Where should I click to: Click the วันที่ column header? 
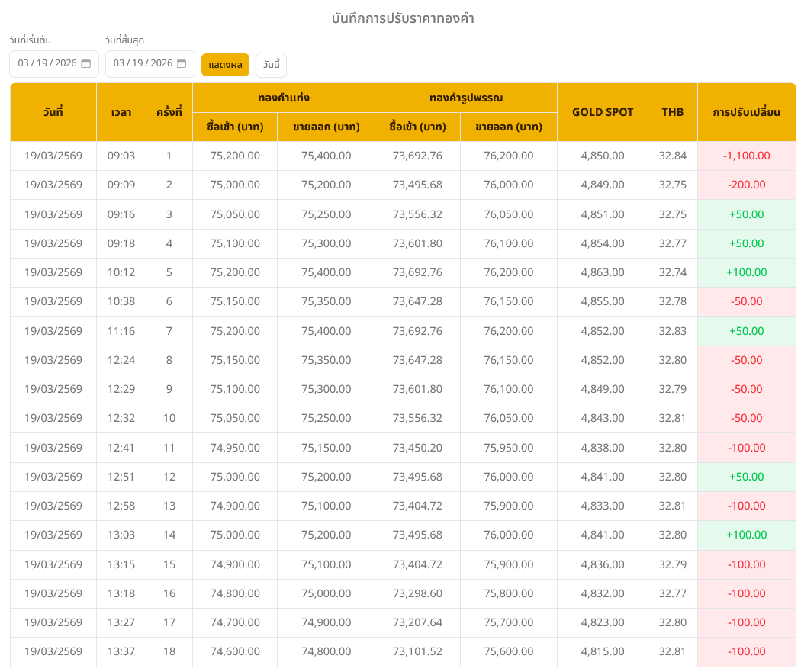coord(53,112)
